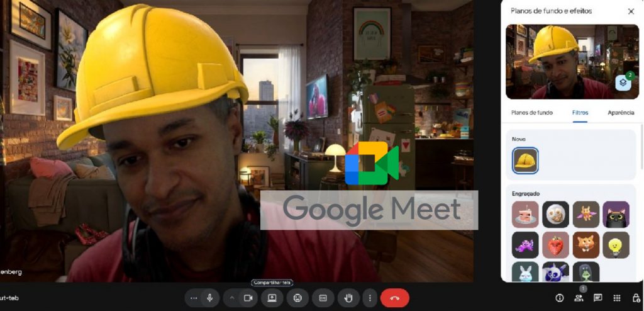Select the white bunny filter
Image resolution: width=644 pixels, height=311 pixels.
(525, 272)
